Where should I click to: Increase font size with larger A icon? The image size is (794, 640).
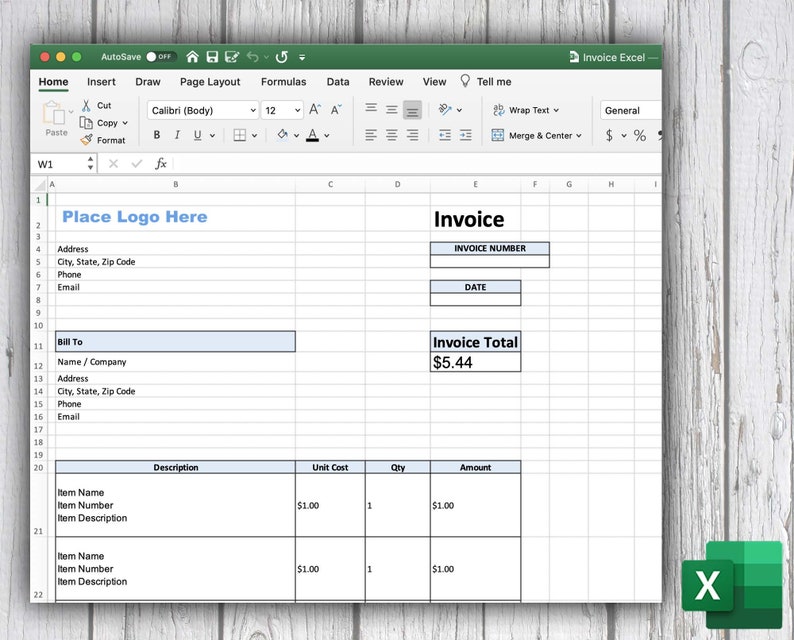[x=315, y=109]
